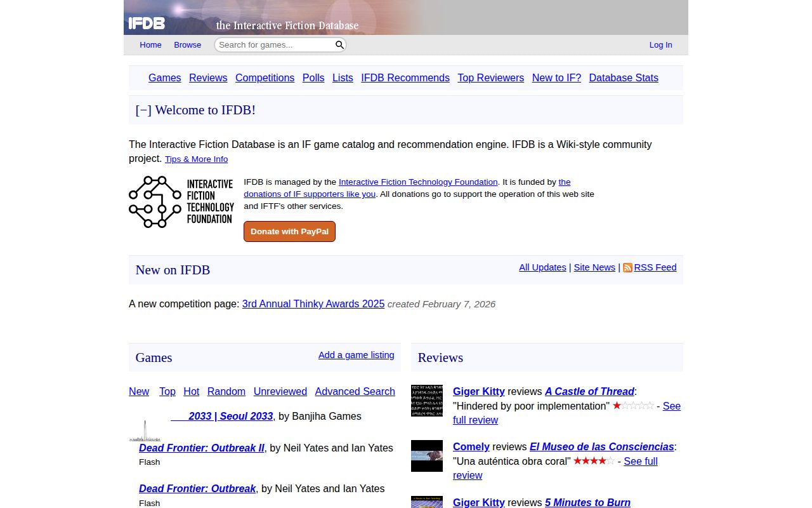
Task: Open Giger Kitty's reviewer profile
Action: click(478, 391)
